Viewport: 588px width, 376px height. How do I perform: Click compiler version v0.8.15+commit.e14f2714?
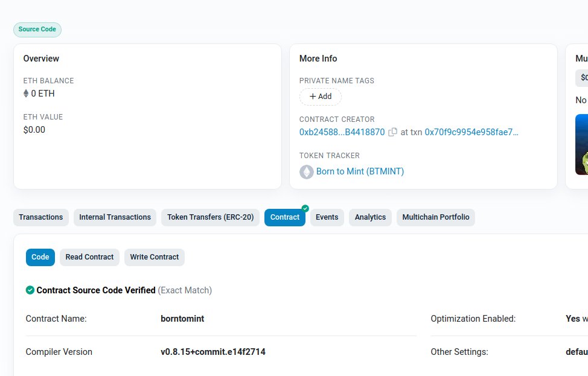[213, 352]
